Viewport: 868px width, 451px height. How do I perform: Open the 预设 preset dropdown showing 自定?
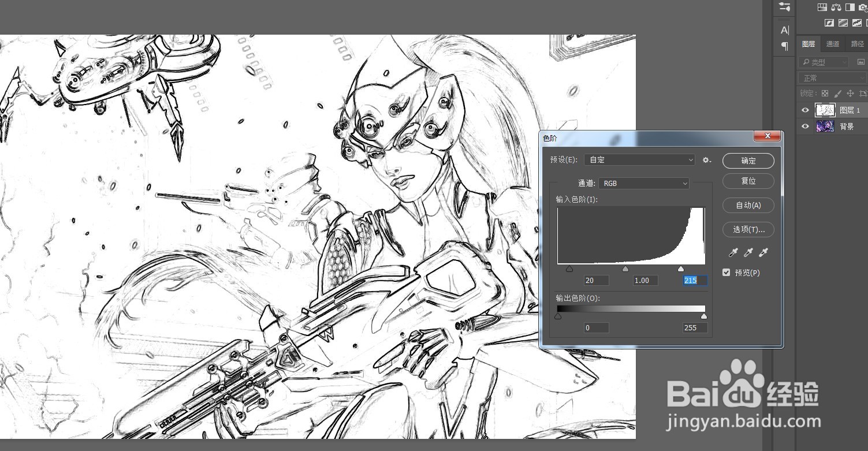tap(639, 160)
